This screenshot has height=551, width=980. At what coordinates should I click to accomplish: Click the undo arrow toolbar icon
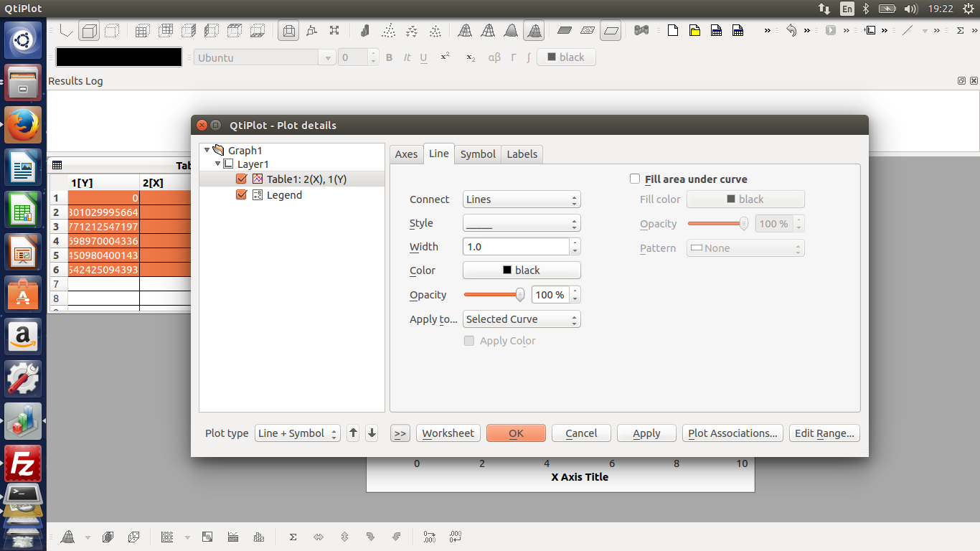coord(791,31)
